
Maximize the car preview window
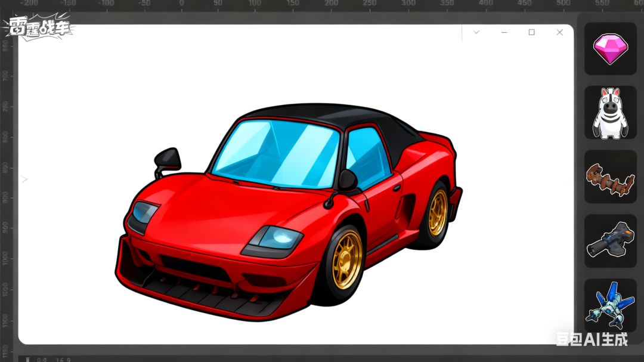coord(531,32)
